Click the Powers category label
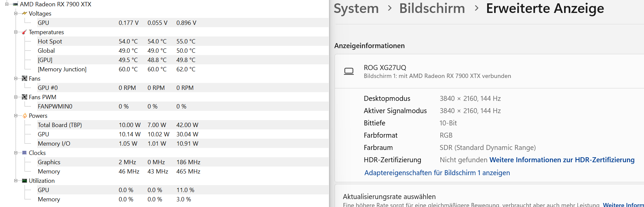This screenshot has width=644, height=207. (38, 116)
